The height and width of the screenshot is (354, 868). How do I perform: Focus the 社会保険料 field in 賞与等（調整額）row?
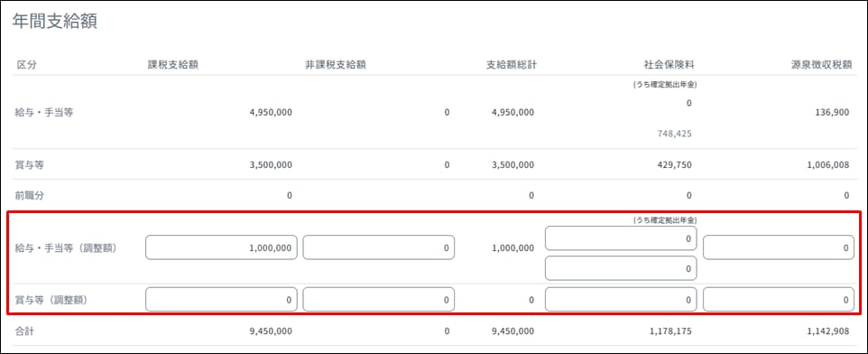coord(621,299)
